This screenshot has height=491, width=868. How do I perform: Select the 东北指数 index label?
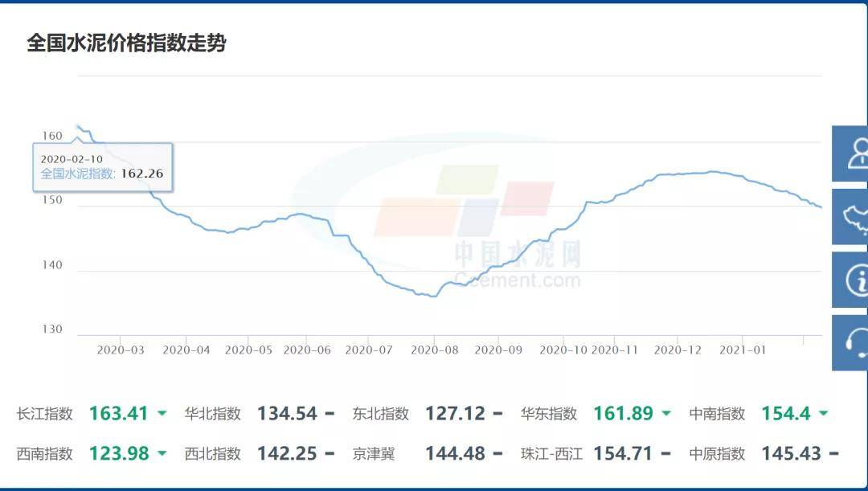point(381,414)
